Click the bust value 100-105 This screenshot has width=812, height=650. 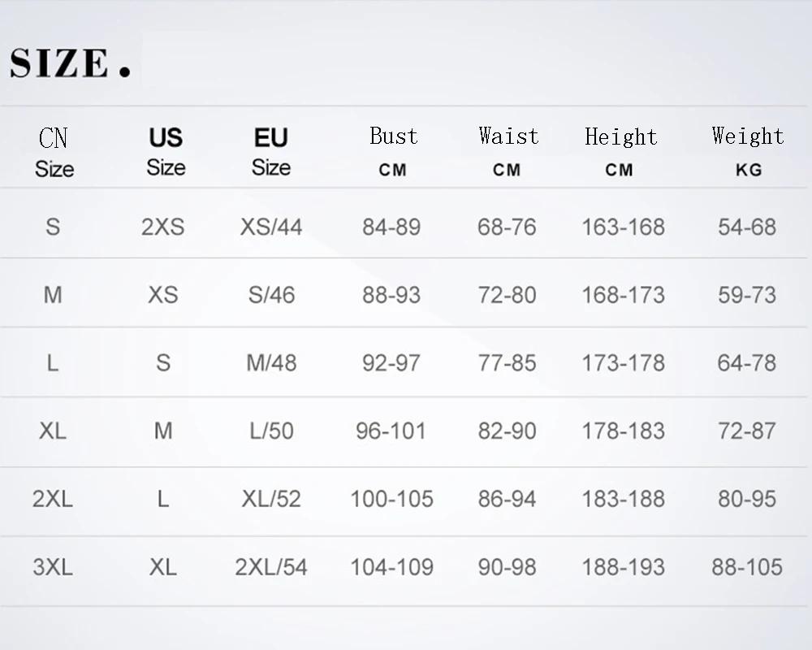[x=392, y=499]
